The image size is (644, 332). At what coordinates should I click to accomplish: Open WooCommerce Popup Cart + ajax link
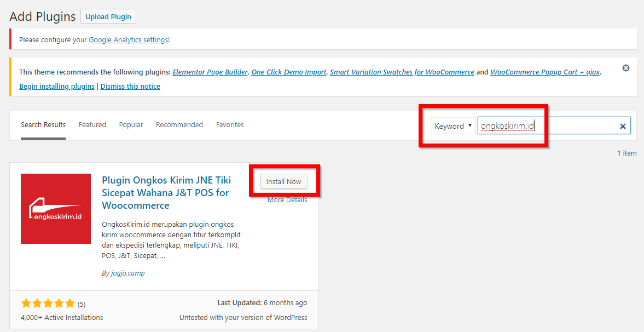[545, 72]
